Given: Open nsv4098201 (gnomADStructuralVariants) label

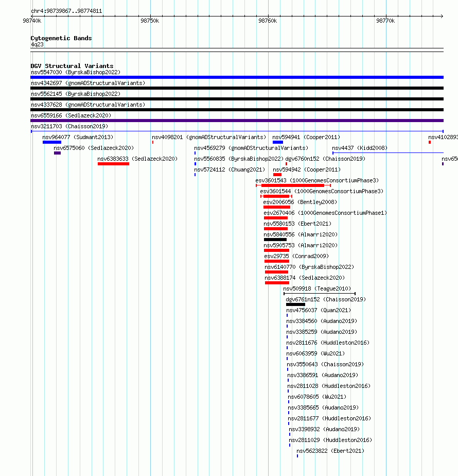Looking at the screenshot, I should (209, 137).
